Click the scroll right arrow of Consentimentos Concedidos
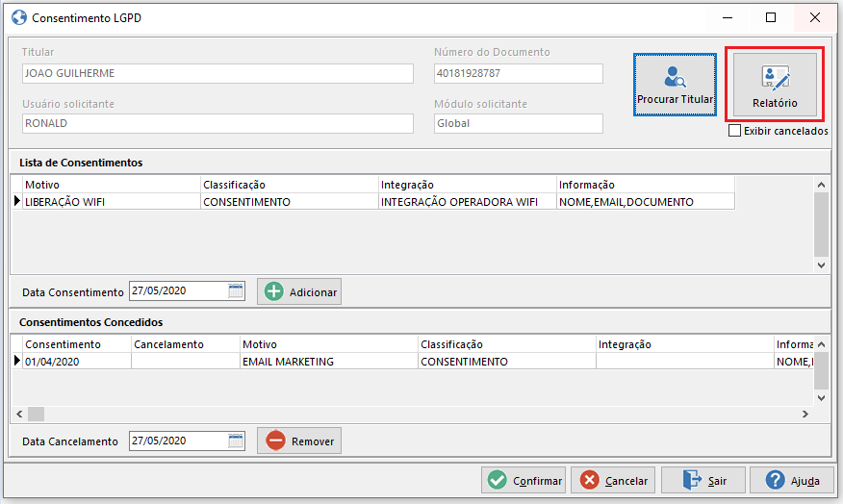Screen dimensions: 843x504 tap(805, 414)
